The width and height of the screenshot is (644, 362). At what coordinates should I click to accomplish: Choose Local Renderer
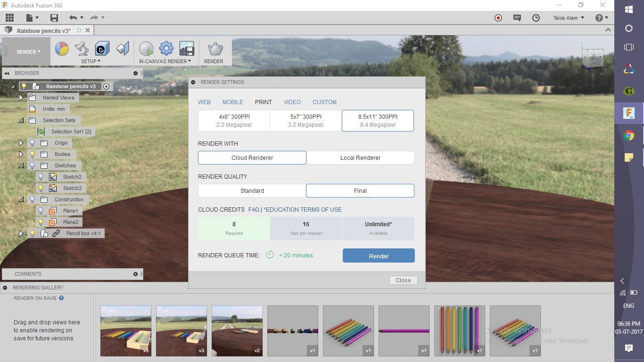360,158
